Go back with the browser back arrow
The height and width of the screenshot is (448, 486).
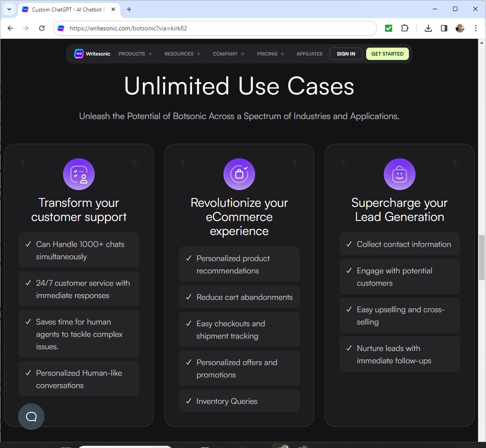point(10,28)
